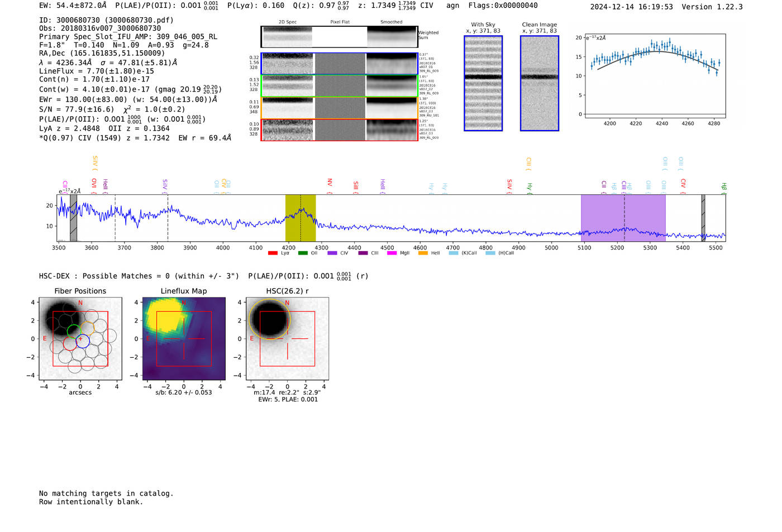Select the black-bordered Weighted Sum spectrum row

[340, 37]
